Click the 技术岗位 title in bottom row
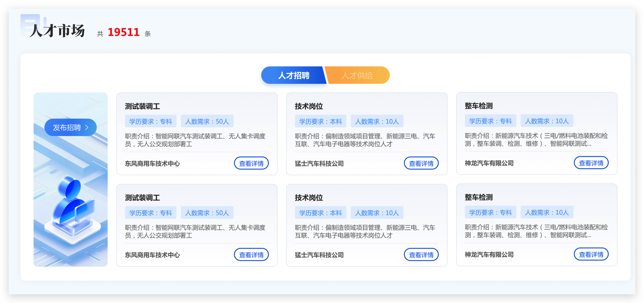The image size is (644, 303). coord(308,198)
